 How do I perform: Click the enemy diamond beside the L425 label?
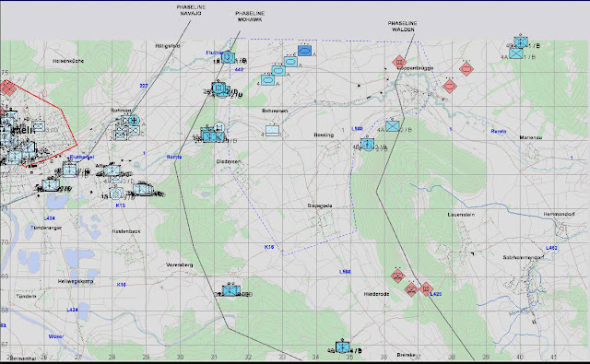426,288
